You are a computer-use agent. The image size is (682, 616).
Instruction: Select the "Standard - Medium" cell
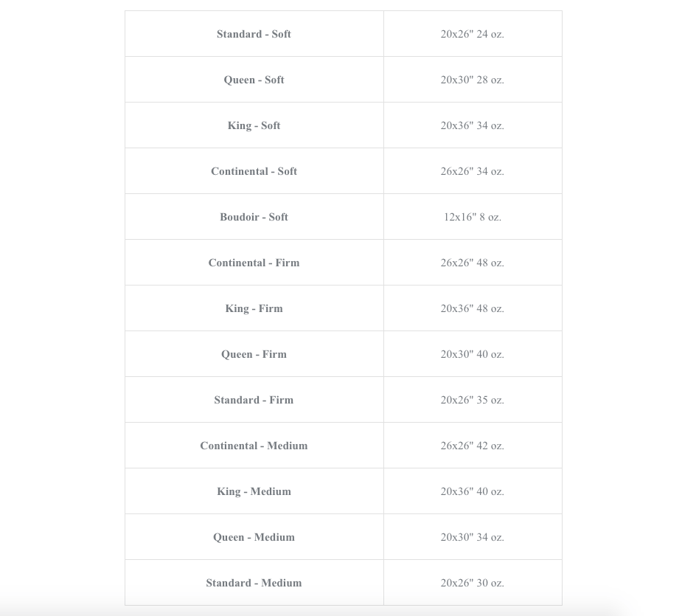point(254,583)
